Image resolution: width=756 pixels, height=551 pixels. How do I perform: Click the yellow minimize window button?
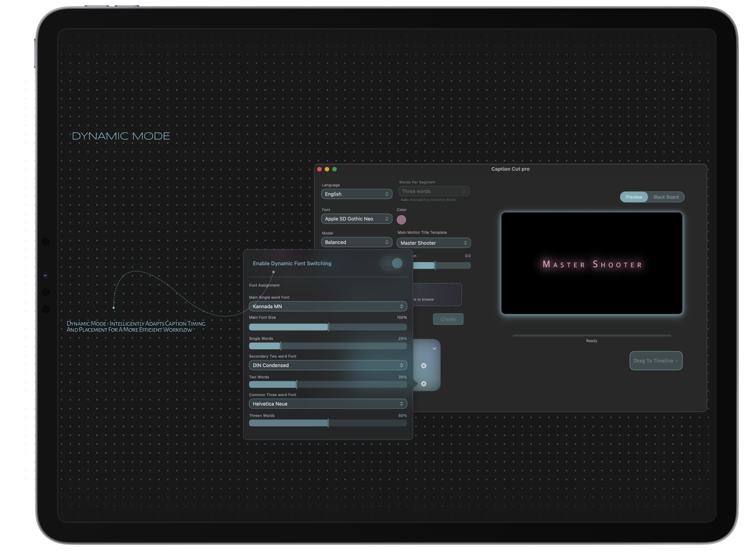pos(327,169)
